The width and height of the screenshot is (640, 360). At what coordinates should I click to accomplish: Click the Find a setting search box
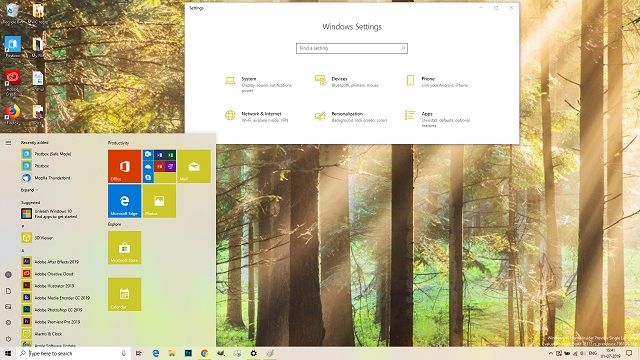(352, 48)
